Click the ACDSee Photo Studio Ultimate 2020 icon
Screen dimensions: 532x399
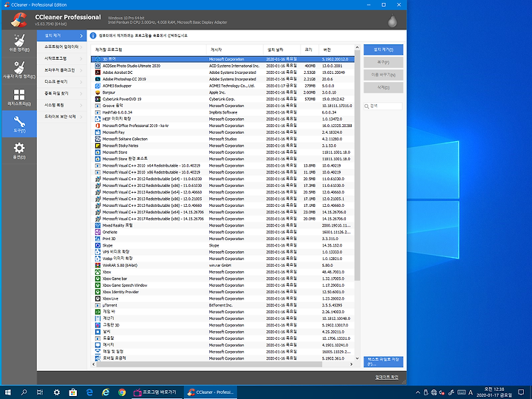tap(98, 66)
